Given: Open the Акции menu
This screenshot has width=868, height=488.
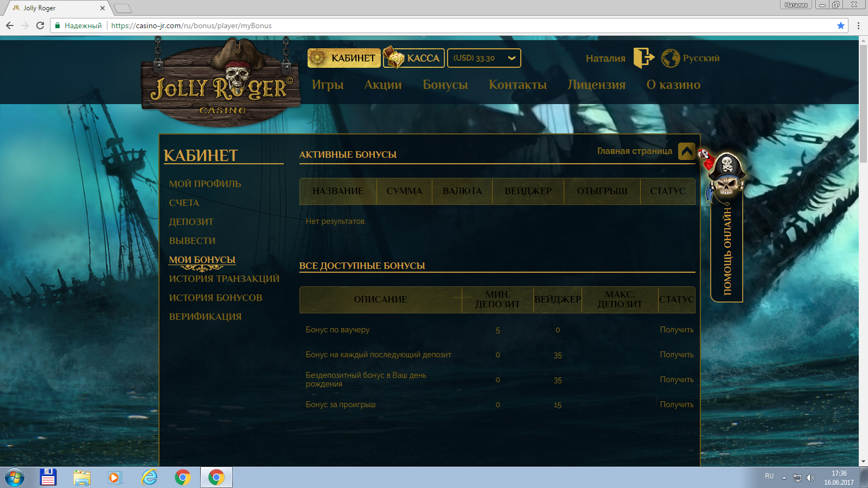Looking at the screenshot, I should point(383,85).
